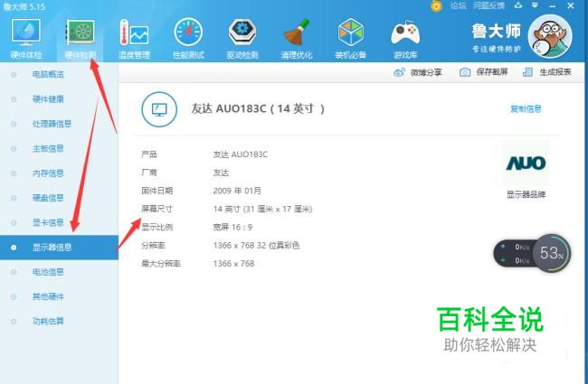Click the 显示器品牌 caption under logo
This screenshot has width=588, height=384.
click(x=526, y=194)
